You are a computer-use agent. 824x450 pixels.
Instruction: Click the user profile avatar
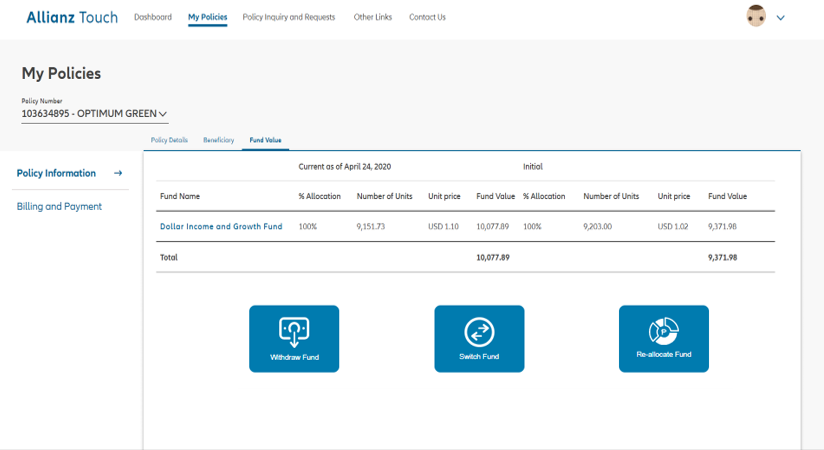tap(756, 16)
